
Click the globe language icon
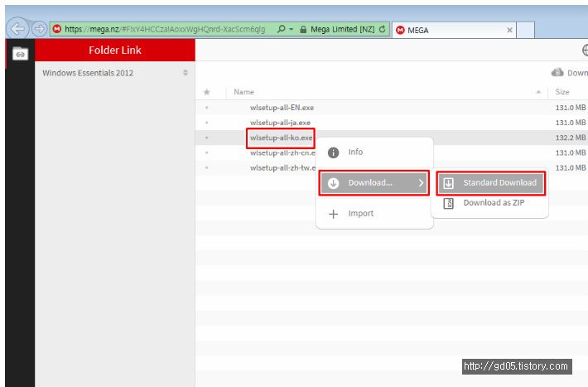coord(585,50)
